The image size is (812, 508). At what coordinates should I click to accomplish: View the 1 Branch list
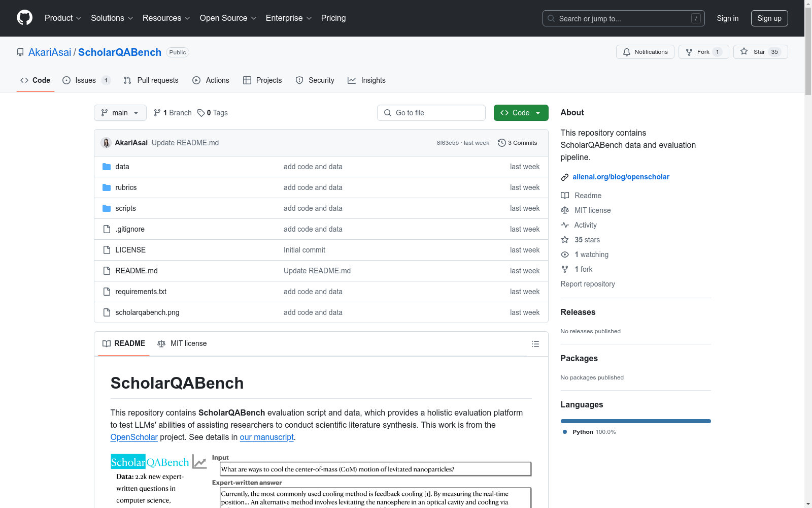tap(173, 113)
